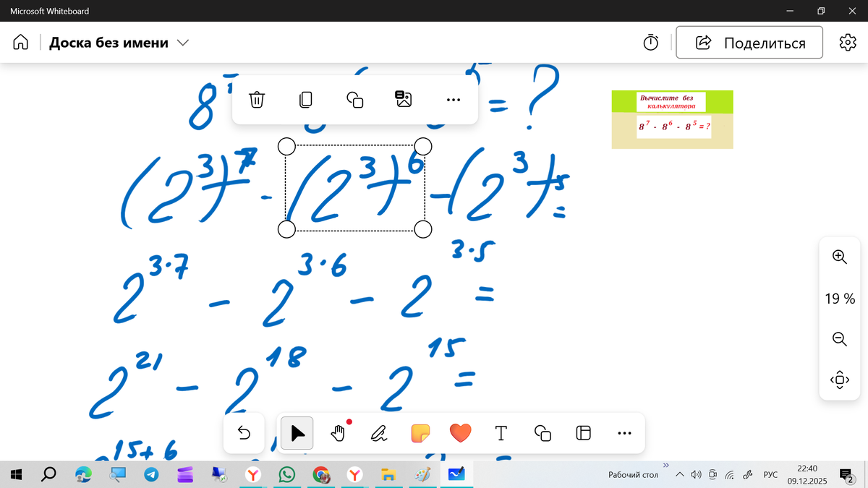Open the volume control in tray
Screen dimensions: 868x488
(x=696, y=475)
